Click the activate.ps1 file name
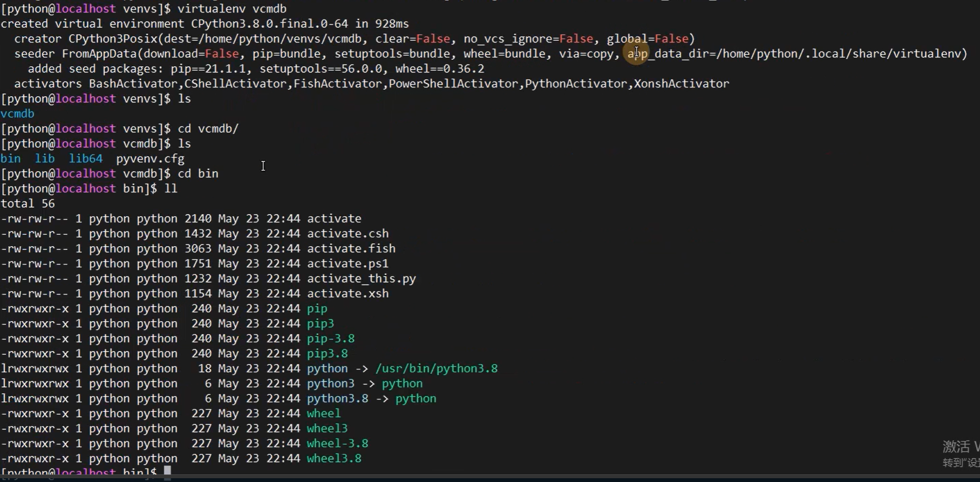 click(x=348, y=264)
